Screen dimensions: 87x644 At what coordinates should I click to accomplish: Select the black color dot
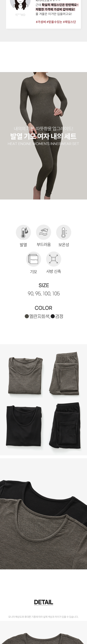coord(53,316)
